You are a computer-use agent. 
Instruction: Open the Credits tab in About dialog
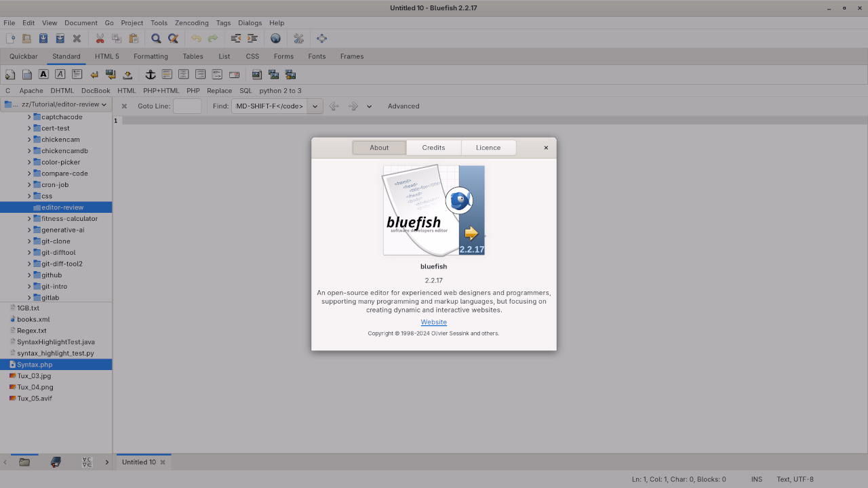433,148
